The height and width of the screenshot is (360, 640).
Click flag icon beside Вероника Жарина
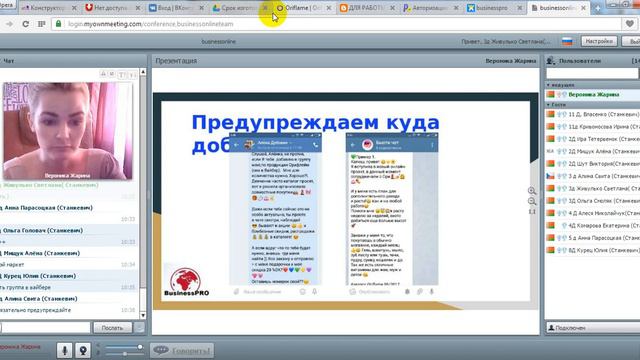coord(551,94)
